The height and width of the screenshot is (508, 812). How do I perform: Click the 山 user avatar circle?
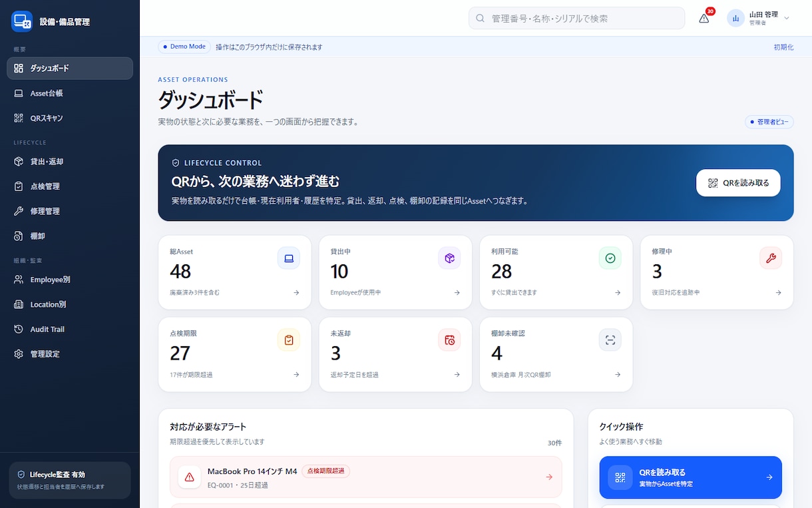click(735, 18)
